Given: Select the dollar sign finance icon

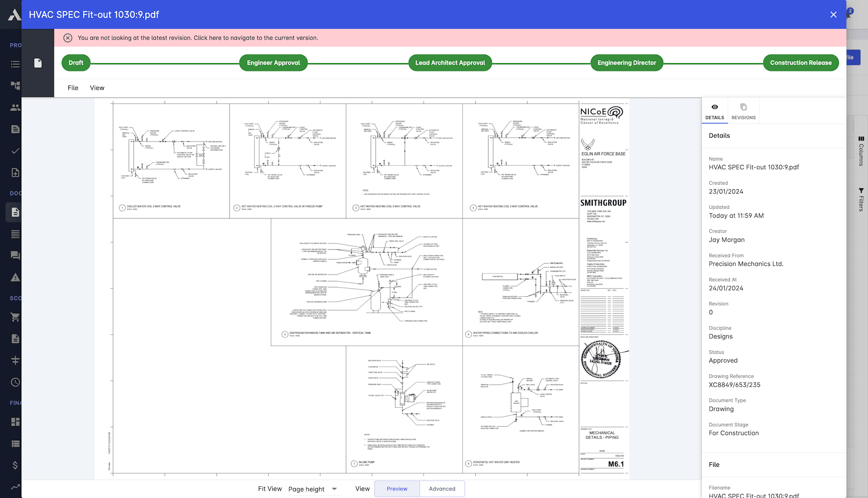Looking at the screenshot, I should coord(15,464).
